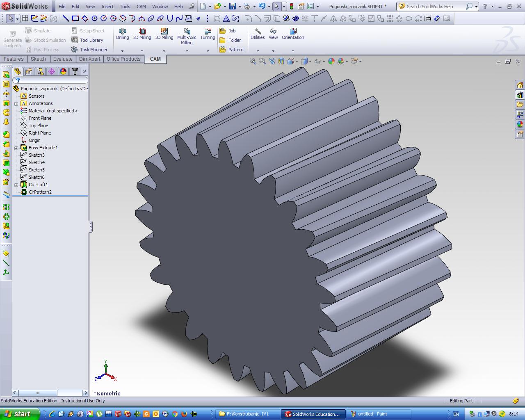Click Zoom to Area in view toolbar

262,61
